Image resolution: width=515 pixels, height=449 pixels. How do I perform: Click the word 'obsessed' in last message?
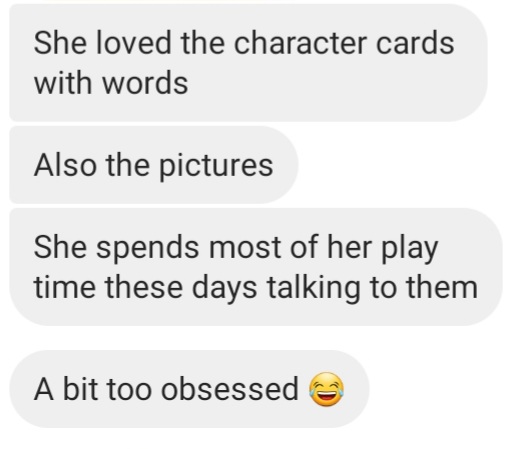click(230, 389)
